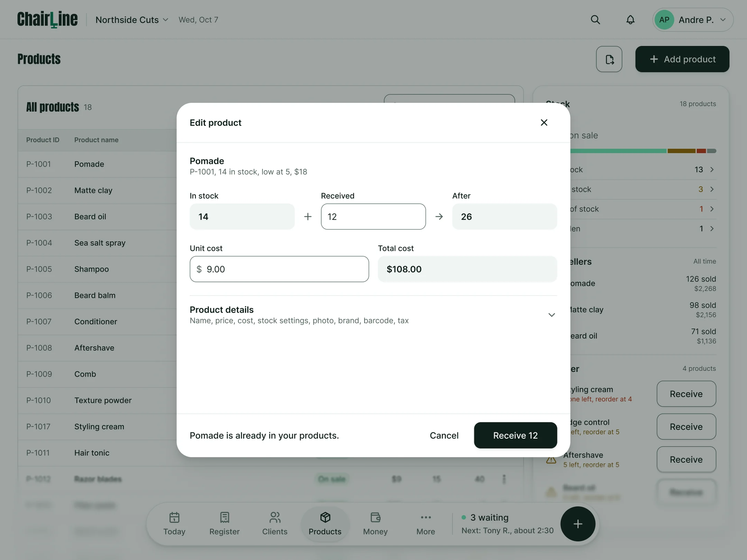Click the Total cost $108.00 field
The height and width of the screenshot is (560, 747).
point(467,269)
